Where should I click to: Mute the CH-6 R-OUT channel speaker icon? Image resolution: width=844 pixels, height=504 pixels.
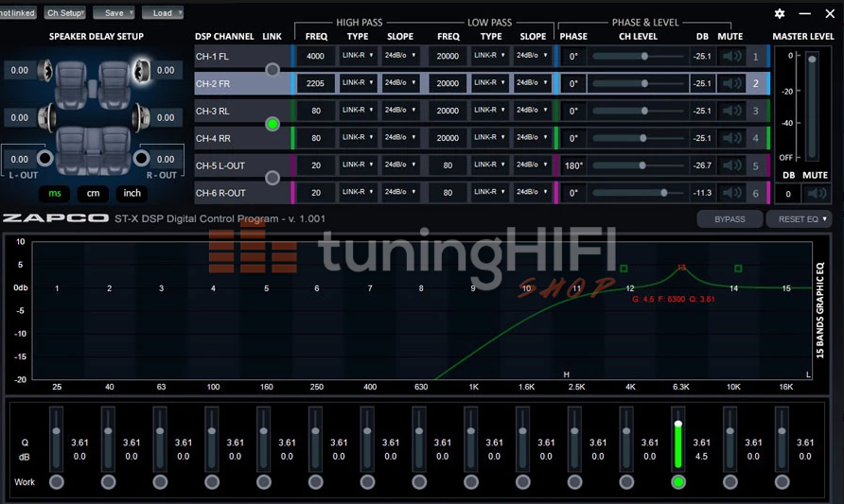pos(731,193)
